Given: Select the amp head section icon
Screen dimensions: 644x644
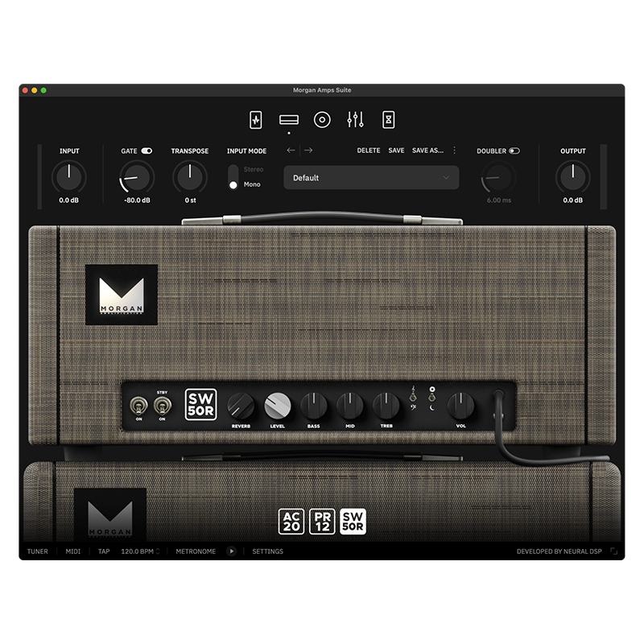Looking at the screenshot, I should [x=289, y=119].
